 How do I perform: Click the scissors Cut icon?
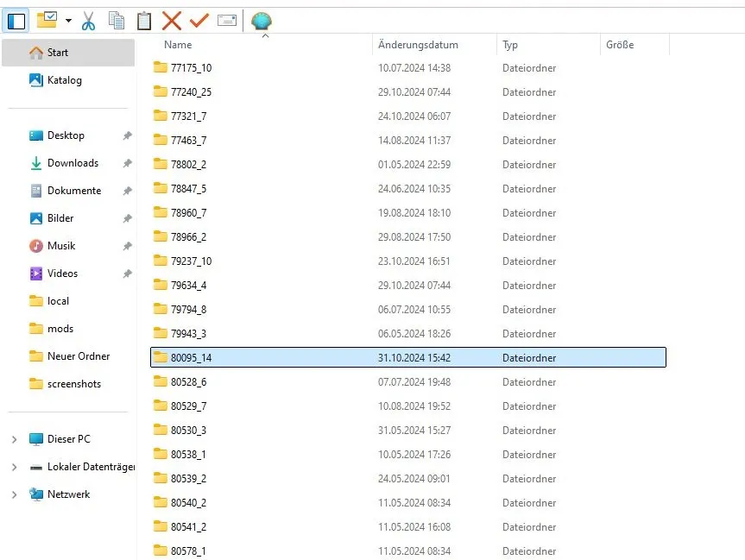pyautogui.click(x=88, y=20)
